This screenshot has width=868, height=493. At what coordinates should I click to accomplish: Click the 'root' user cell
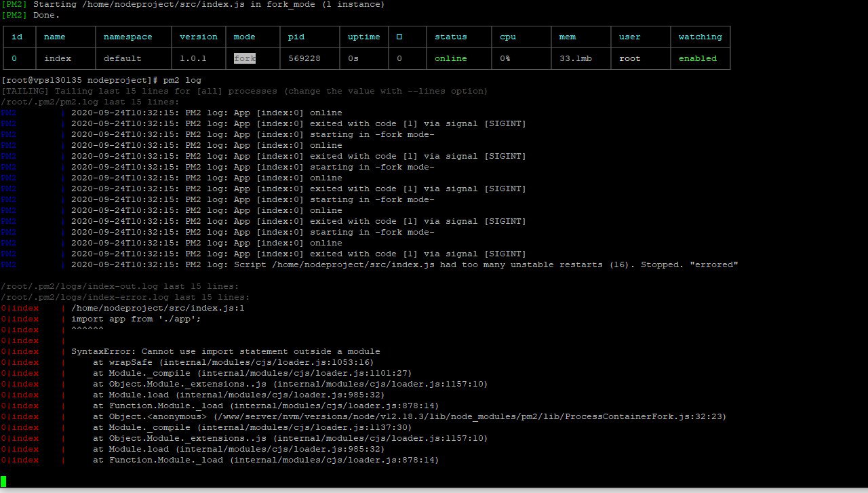tap(630, 58)
